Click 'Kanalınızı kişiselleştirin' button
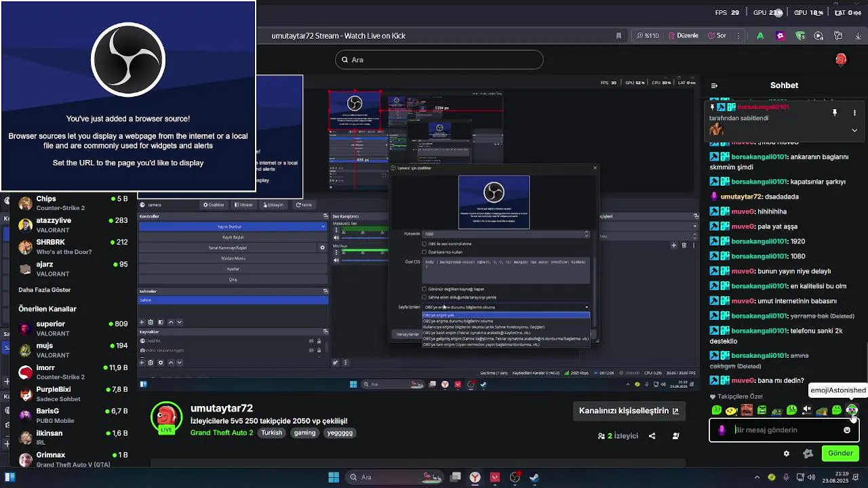This screenshot has height=488, width=868. point(629,411)
